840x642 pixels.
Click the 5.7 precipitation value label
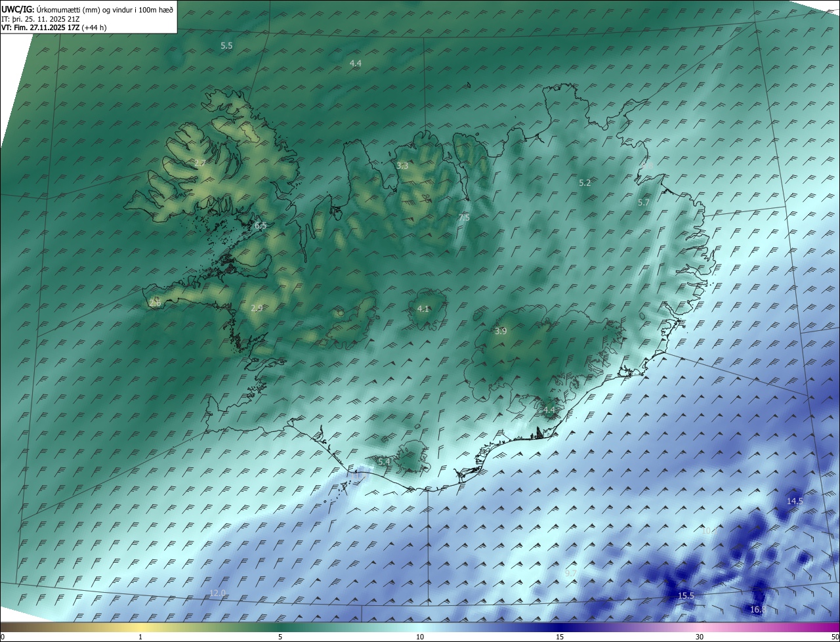click(643, 203)
